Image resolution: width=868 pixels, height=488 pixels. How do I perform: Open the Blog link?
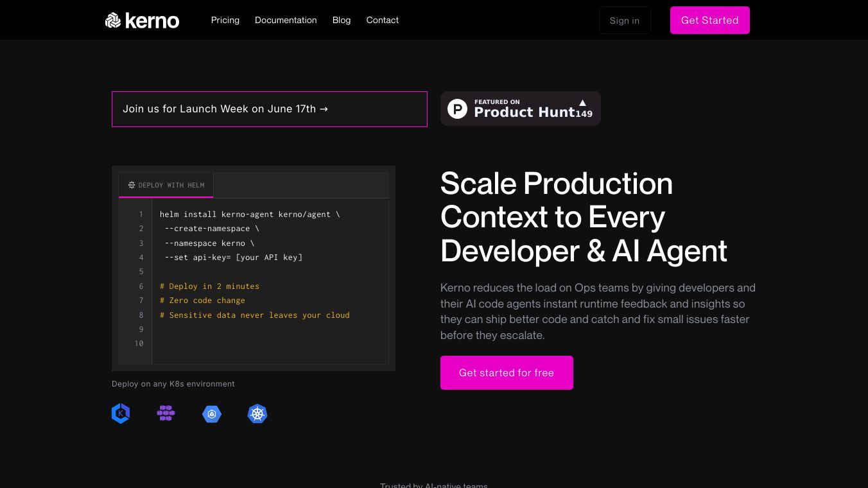(342, 20)
